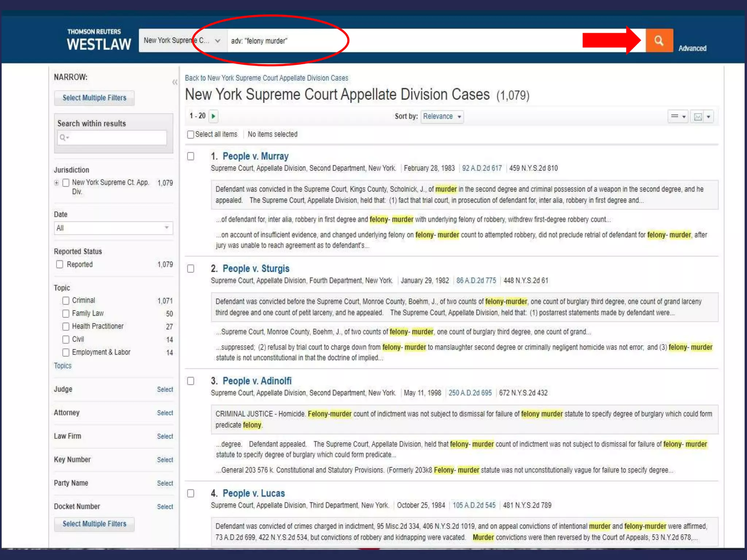
Task: Open the Advanced search link
Action: [x=692, y=48]
